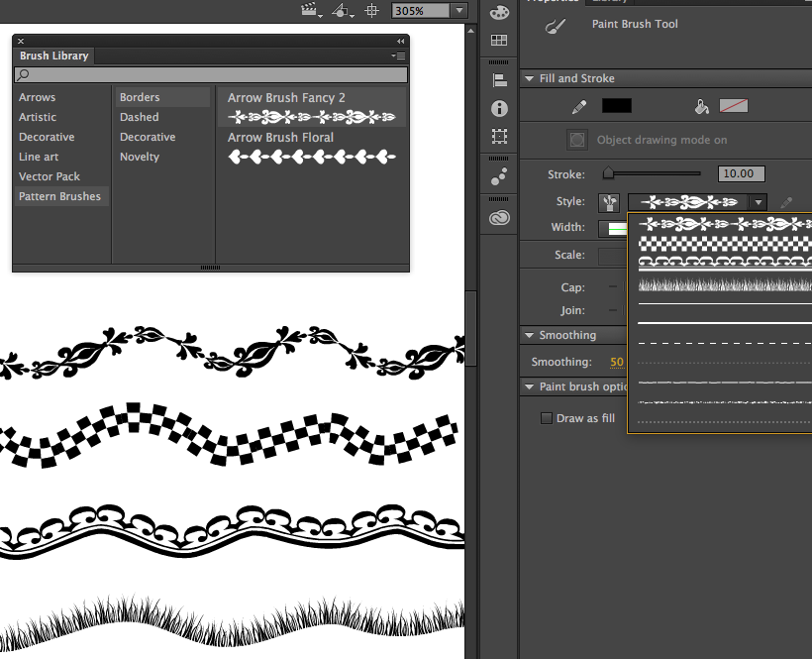
Task: Collapse the Fill and Stroke section
Action: (530, 78)
